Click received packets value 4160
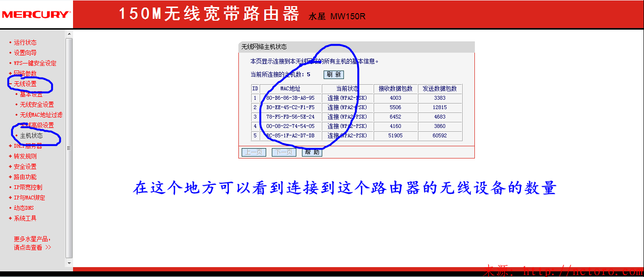644x277 pixels. (x=395, y=126)
